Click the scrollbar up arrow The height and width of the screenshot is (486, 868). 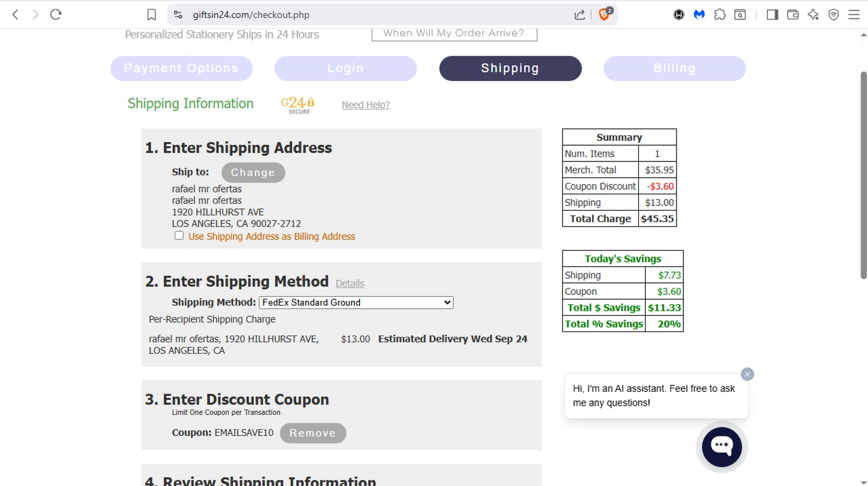[863, 35]
